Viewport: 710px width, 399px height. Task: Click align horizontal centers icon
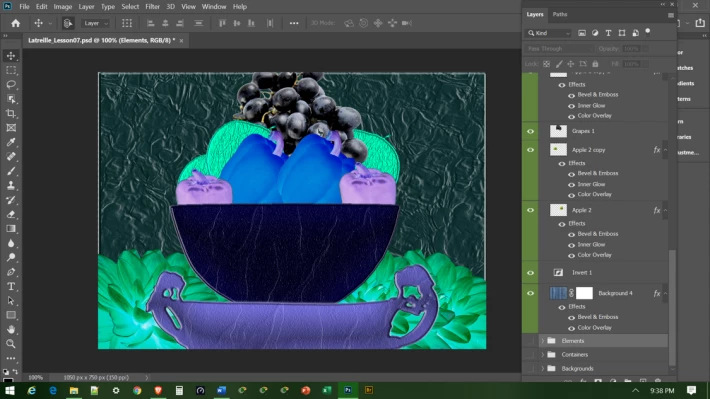(x=165, y=23)
